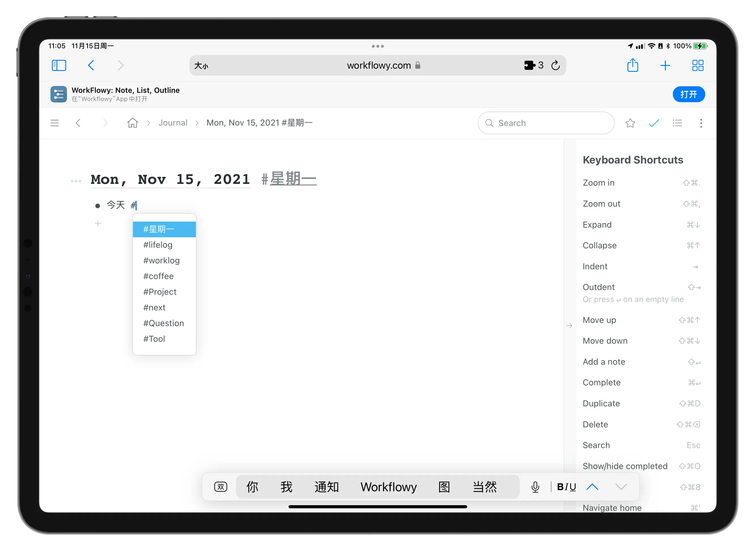Open BIU text formatting options
This screenshot has width=756, height=552.
coord(566,487)
